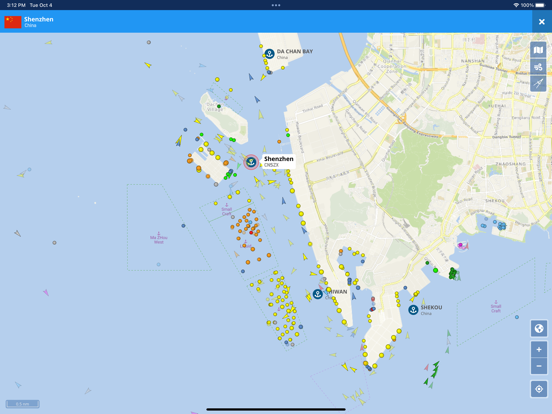Select the Shenzhen port marker with red ring
Screen dimensions: 552x414
tap(251, 162)
